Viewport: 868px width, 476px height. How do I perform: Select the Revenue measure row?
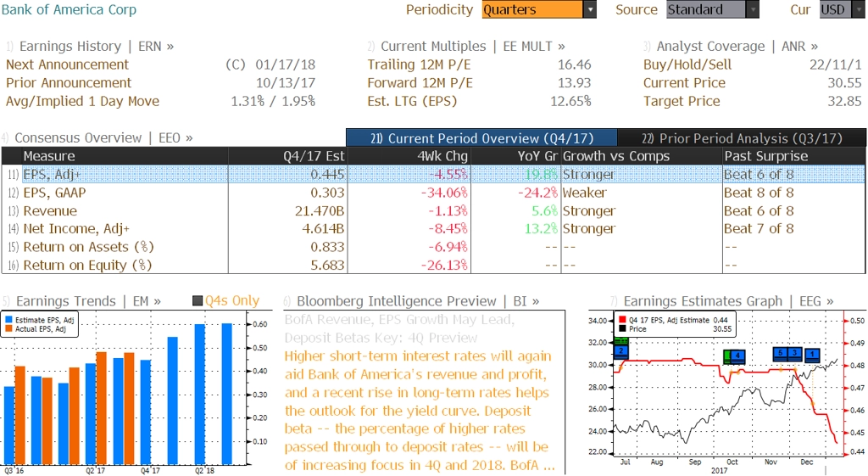[433, 210]
